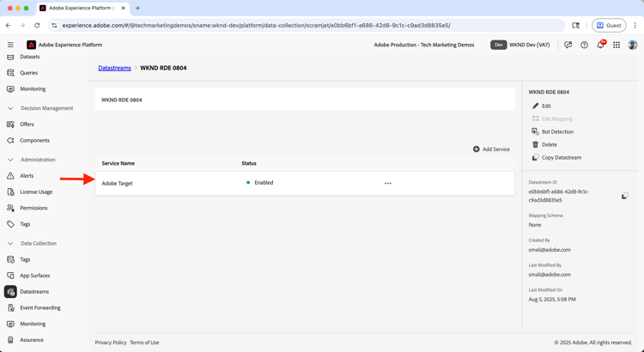
Task: Open the Permissions icon
Action: (10, 208)
